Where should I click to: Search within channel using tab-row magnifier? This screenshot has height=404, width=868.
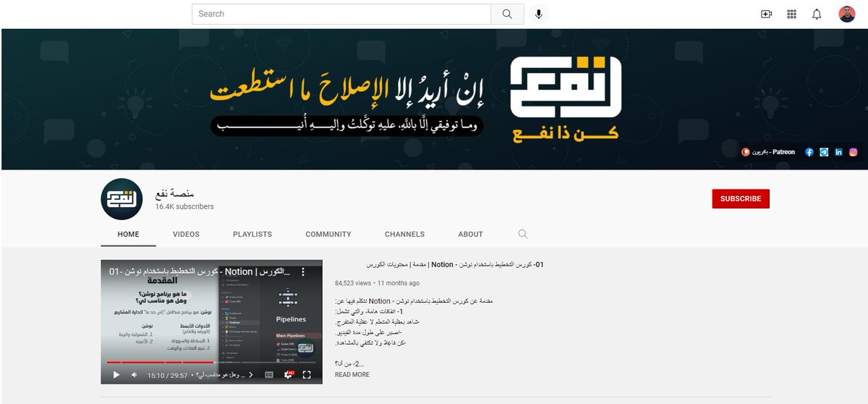pos(523,234)
